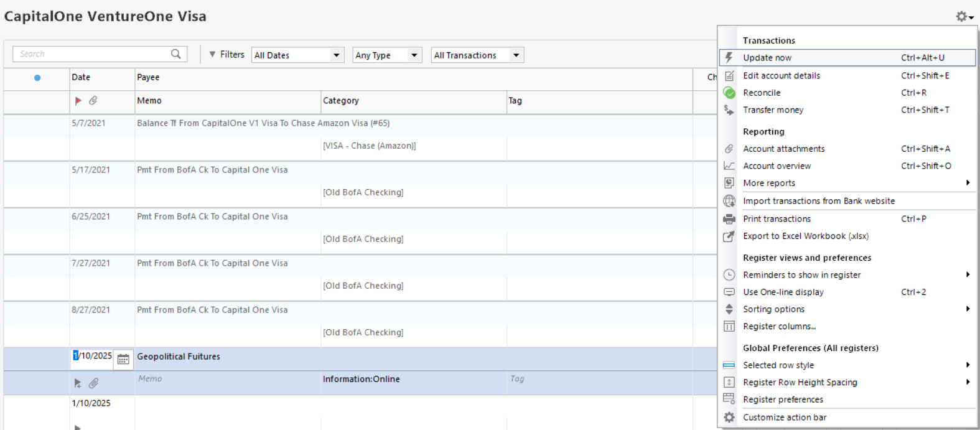
Task: Open the calendar date picker icon
Action: pyautogui.click(x=123, y=358)
